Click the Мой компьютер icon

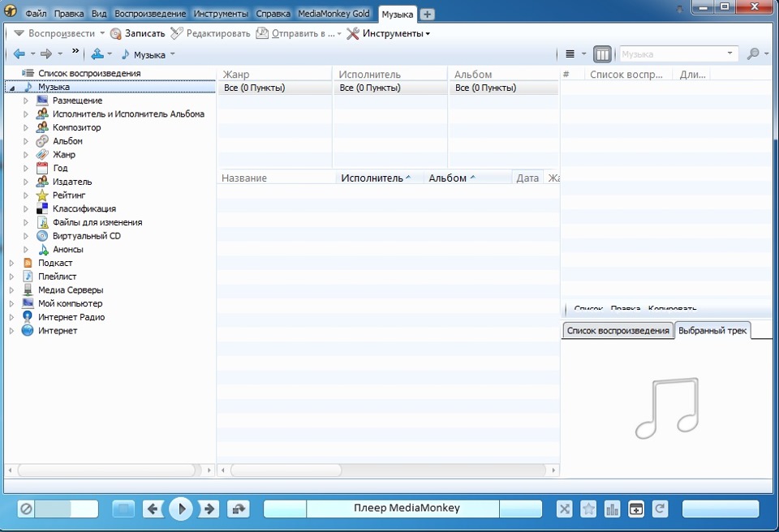[x=28, y=303]
